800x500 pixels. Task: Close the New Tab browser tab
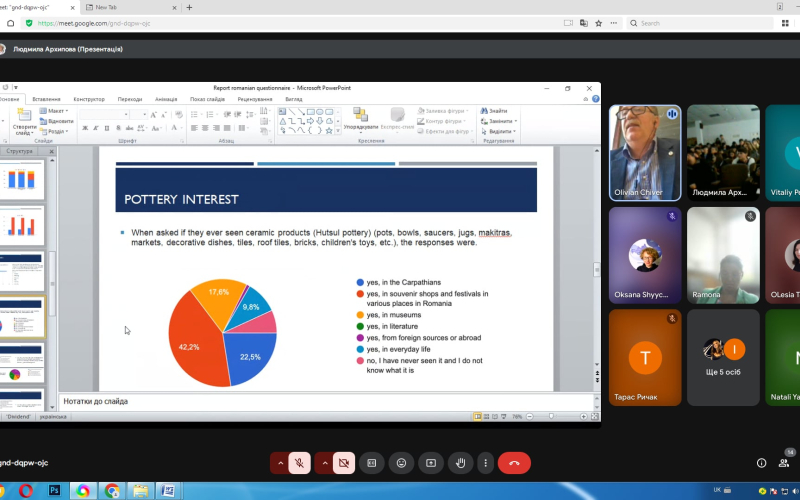click(174, 8)
